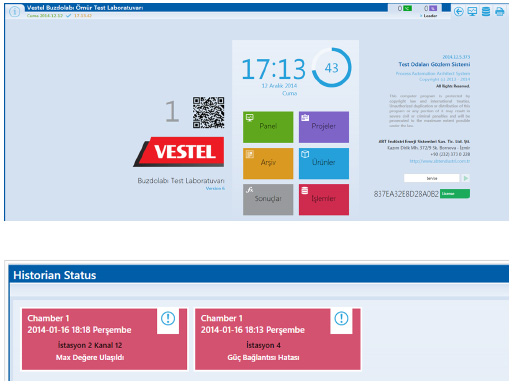Open the database stack icon in toolbar
This screenshot has height=384, width=512.
point(486,12)
